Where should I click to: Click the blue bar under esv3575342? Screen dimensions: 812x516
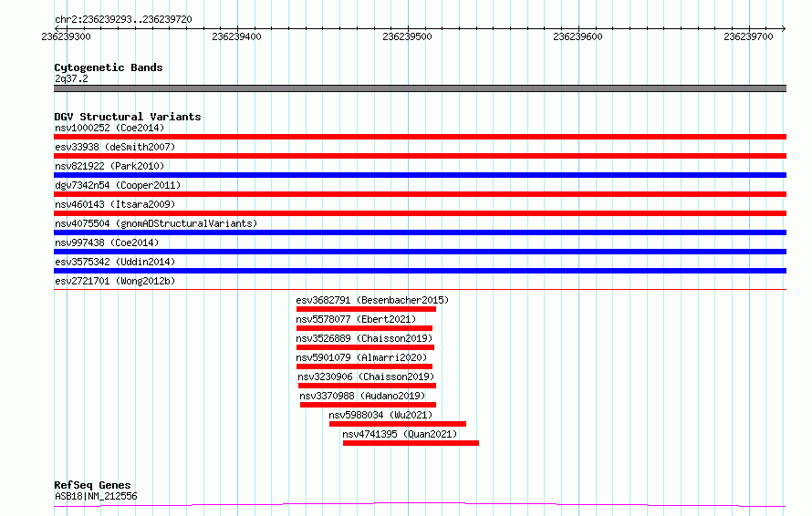420,271
